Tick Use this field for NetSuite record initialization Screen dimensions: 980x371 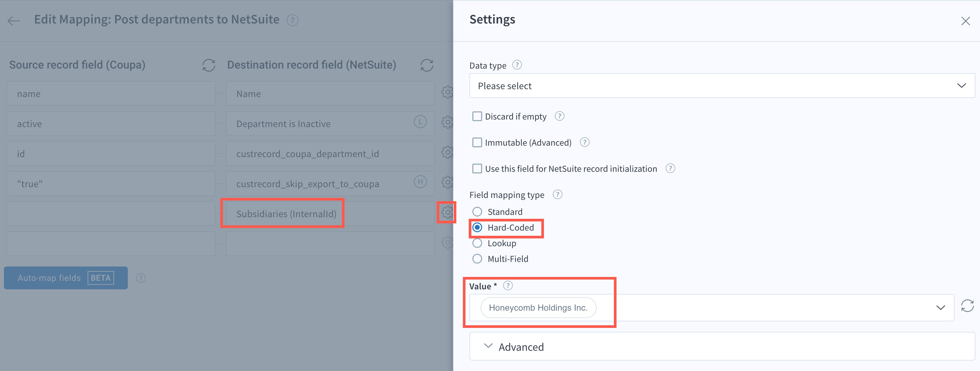477,169
